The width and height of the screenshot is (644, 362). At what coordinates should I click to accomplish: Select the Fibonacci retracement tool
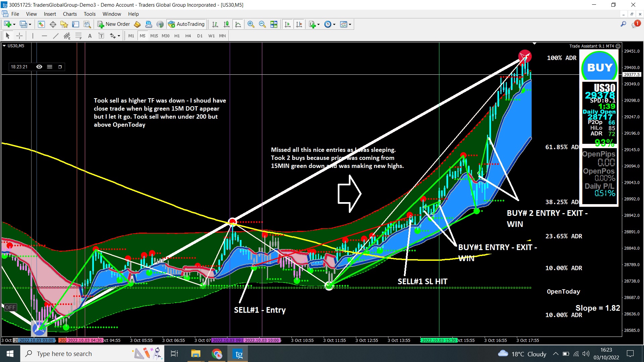tap(78, 36)
